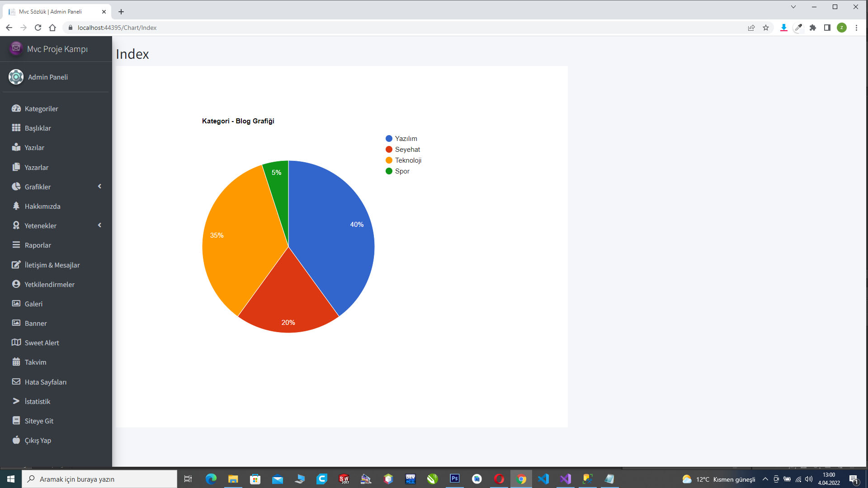
Task: Click the Kategori - Blog Grafiği chart title
Action: pos(238,121)
